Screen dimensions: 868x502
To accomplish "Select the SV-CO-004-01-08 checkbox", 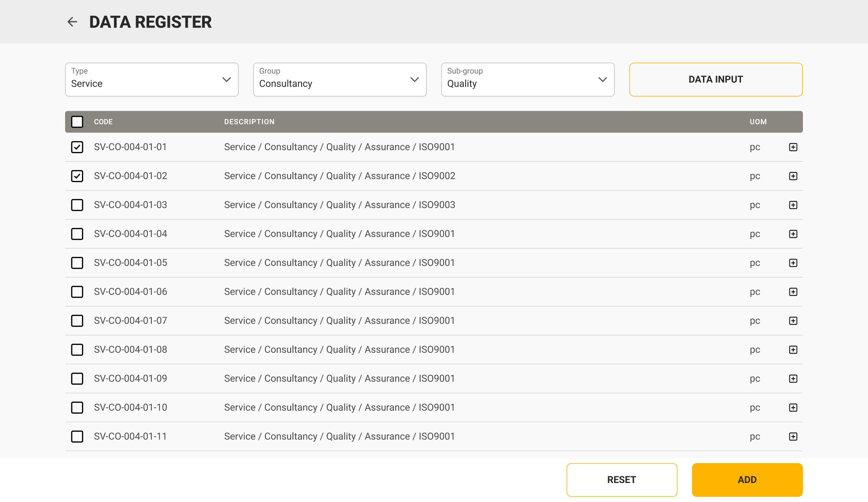I will tap(77, 350).
